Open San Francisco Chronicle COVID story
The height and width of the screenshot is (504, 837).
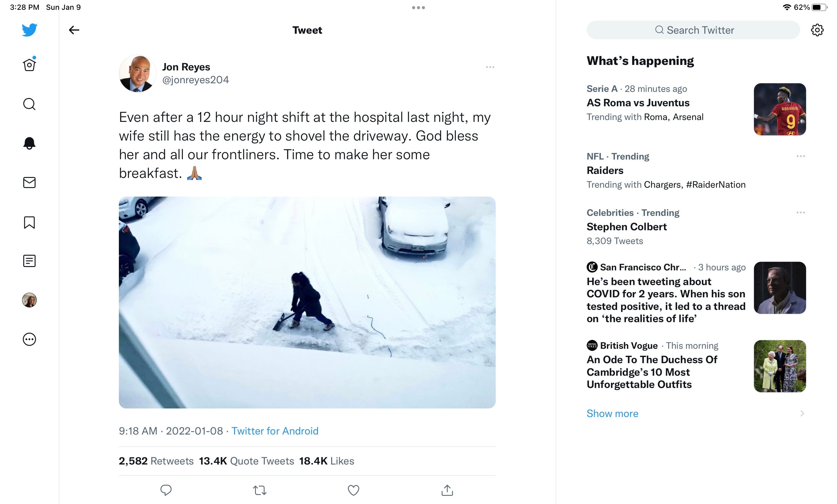[666, 300]
